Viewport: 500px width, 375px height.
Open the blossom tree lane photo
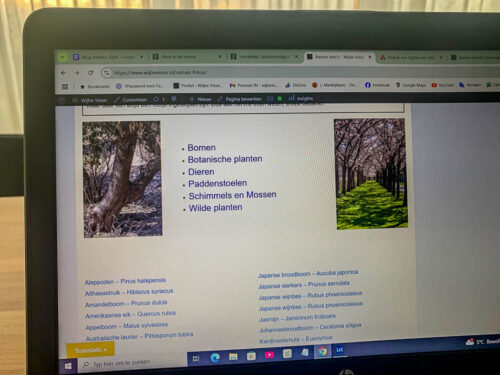click(371, 174)
